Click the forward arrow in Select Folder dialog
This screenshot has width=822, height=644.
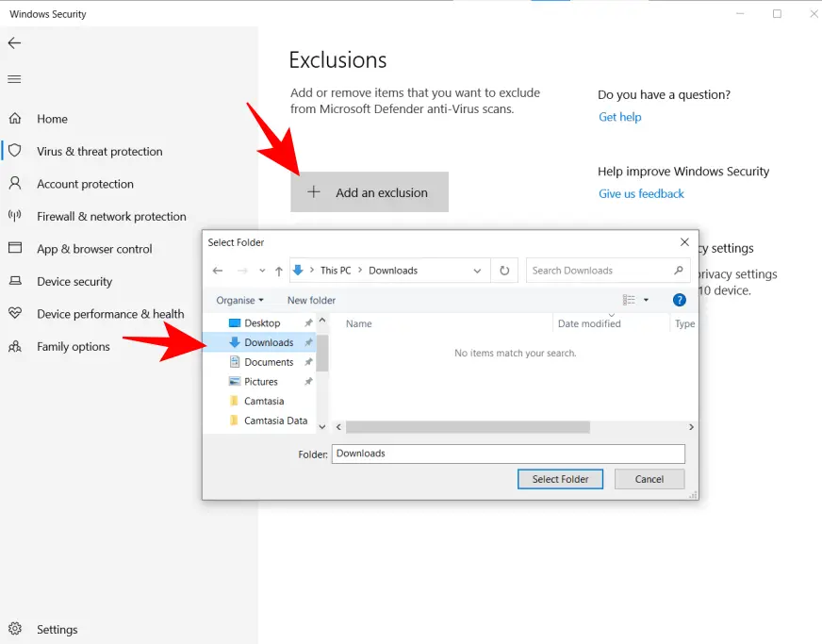(242, 271)
